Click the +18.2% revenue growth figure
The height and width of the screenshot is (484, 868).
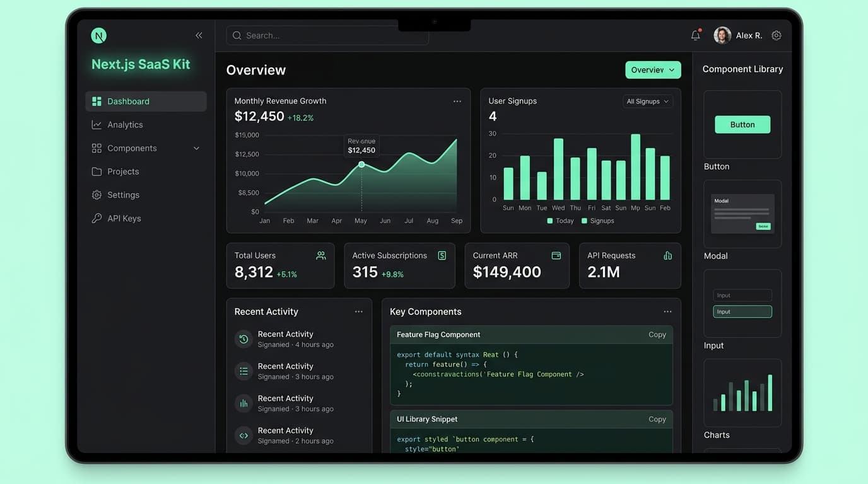click(300, 118)
